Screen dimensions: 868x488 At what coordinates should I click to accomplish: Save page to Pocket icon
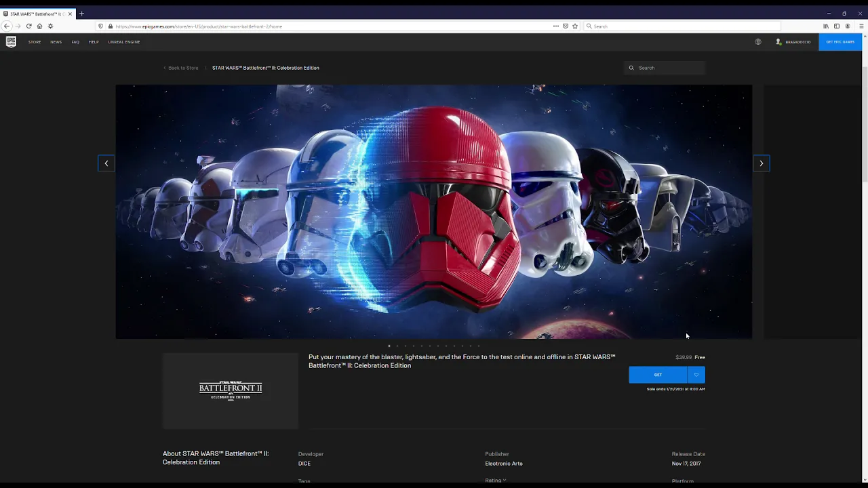coord(566,26)
